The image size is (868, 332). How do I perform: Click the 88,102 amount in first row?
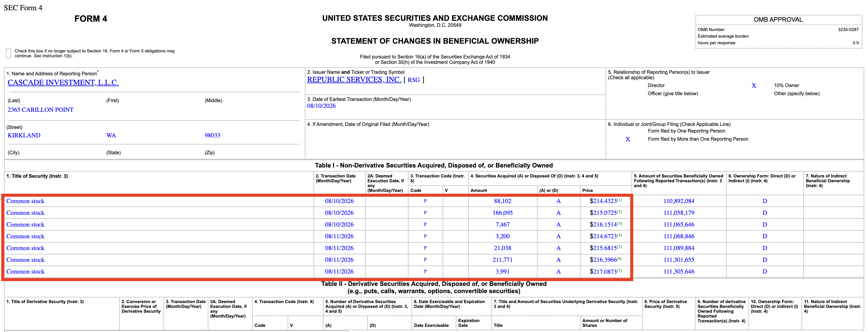pos(502,201)
